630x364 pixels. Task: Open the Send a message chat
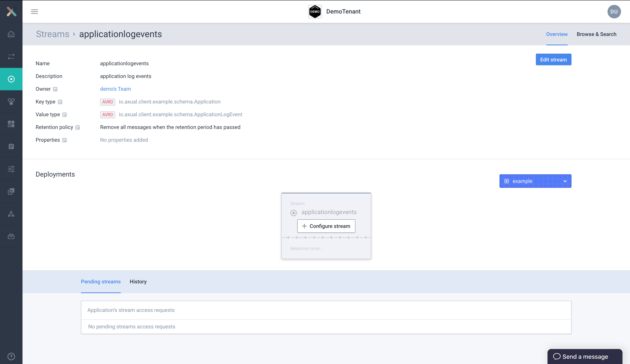tap(585, 357)
